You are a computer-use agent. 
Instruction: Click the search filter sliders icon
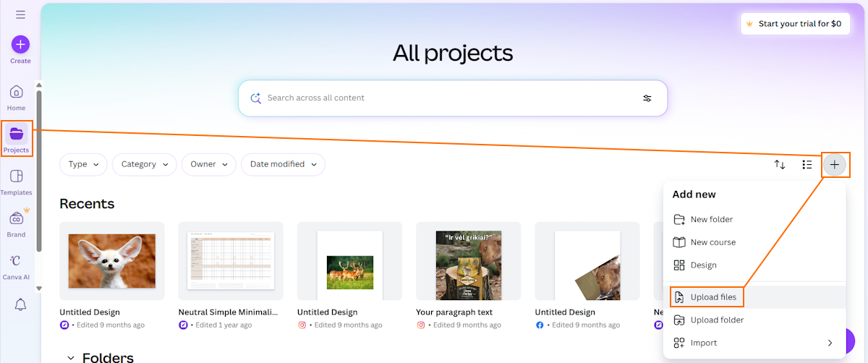pos(647,98)
